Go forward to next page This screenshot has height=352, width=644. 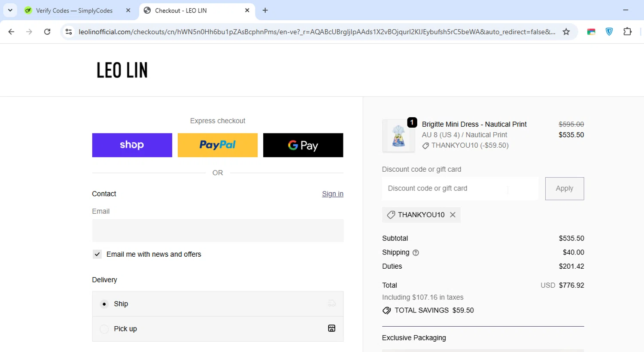29,32
